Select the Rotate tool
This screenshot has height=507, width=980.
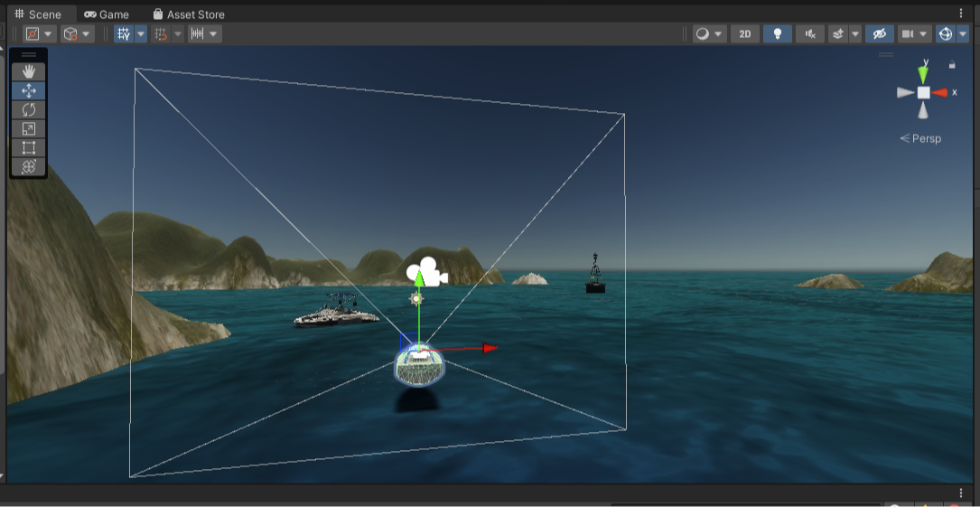click(x=29, y=110)
